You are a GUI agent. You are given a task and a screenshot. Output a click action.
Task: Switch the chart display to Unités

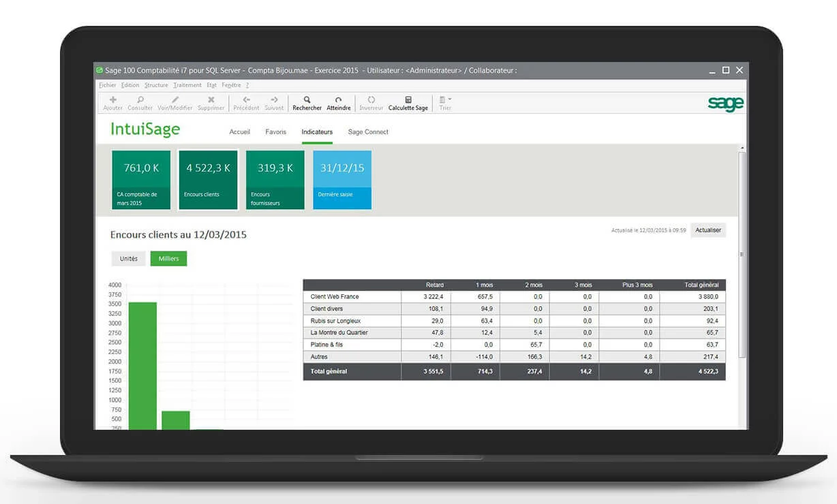[128, 258]
